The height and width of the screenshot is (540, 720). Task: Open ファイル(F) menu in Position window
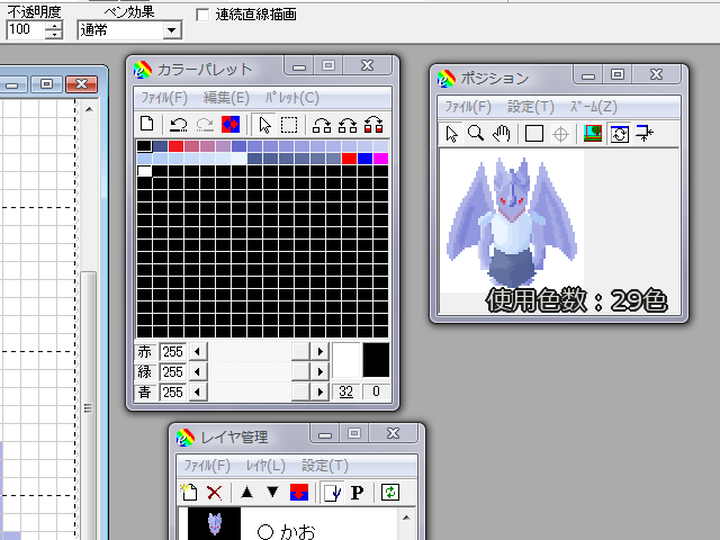(x=468, y=107)
